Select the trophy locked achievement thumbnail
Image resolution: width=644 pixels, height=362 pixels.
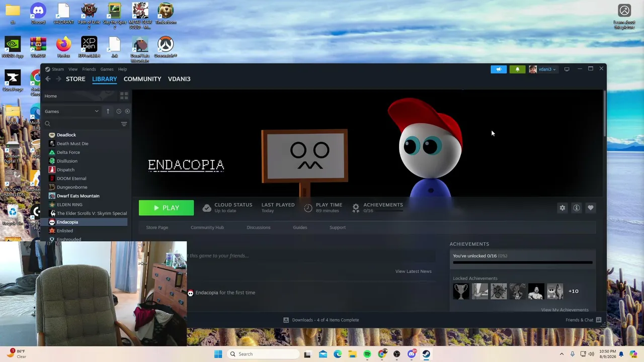(x=461, y=291)
